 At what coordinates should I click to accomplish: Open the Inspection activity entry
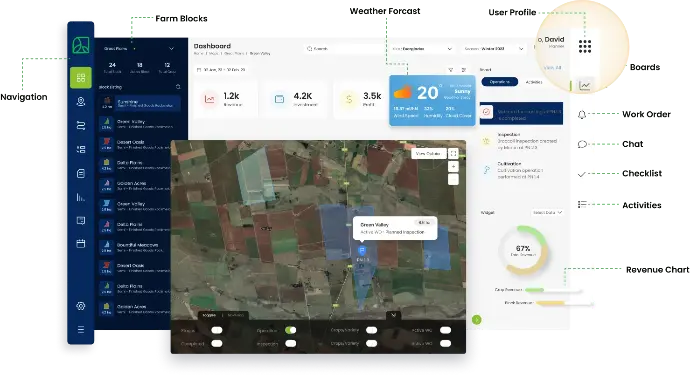[521, 141]
